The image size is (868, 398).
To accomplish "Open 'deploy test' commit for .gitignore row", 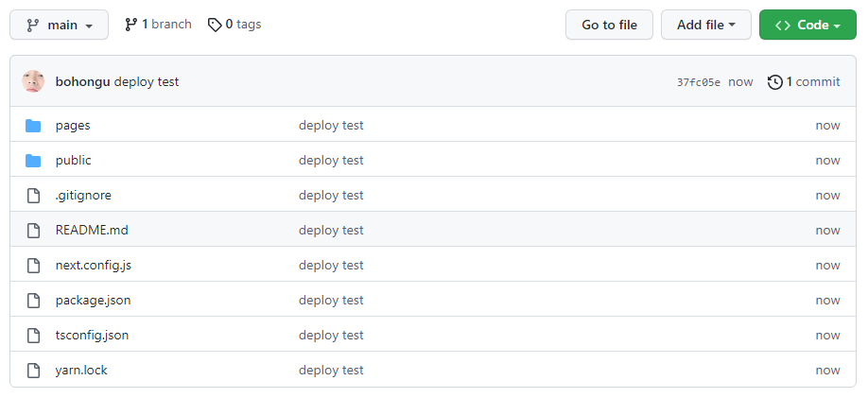I will click(331, 196).
